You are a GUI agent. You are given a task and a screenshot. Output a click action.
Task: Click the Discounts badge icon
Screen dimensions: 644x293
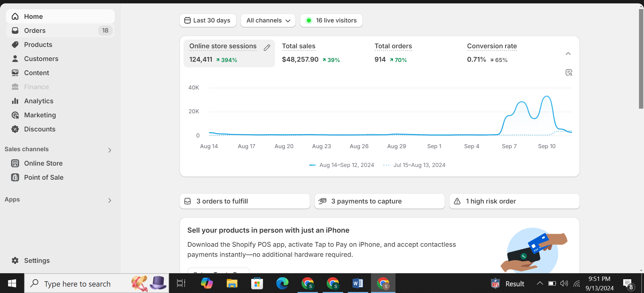[15, 129]
